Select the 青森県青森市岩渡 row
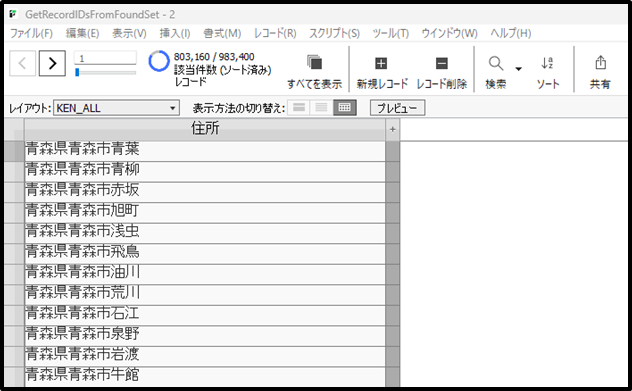This screenshot has width=632, height=391. [205, 356]
